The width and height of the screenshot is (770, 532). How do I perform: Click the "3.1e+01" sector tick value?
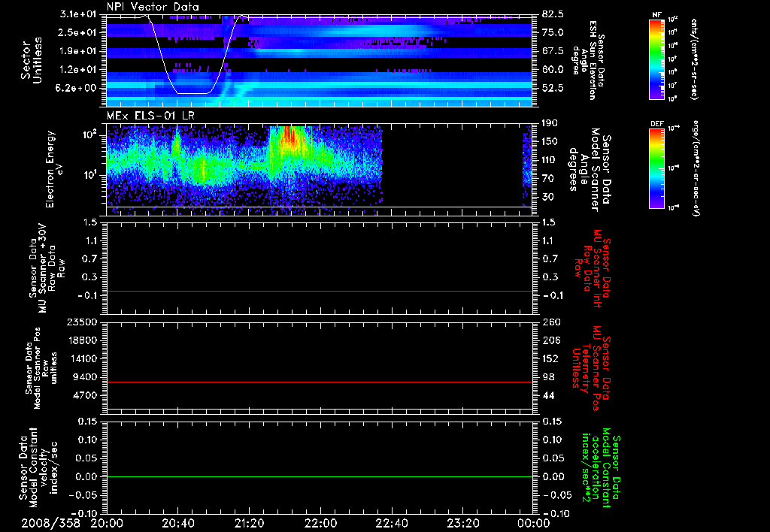point(78,14)
